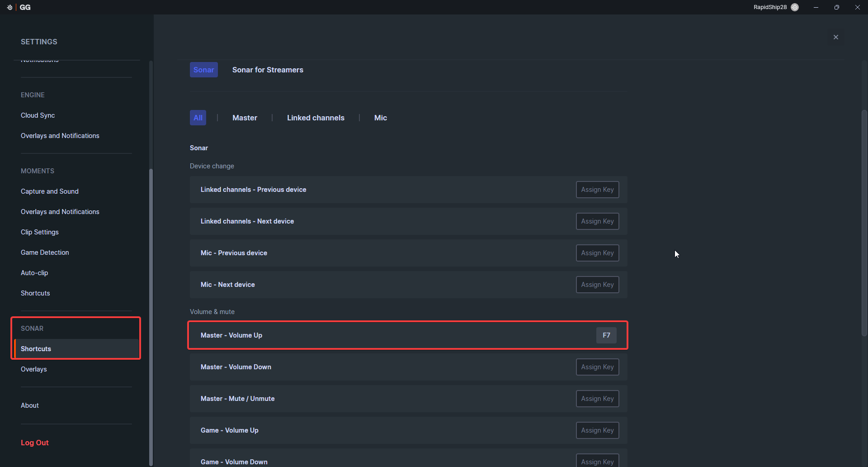Assign key for Linked channels Previous device
Screen dimensions: 868x467
[x=597, y=190]
